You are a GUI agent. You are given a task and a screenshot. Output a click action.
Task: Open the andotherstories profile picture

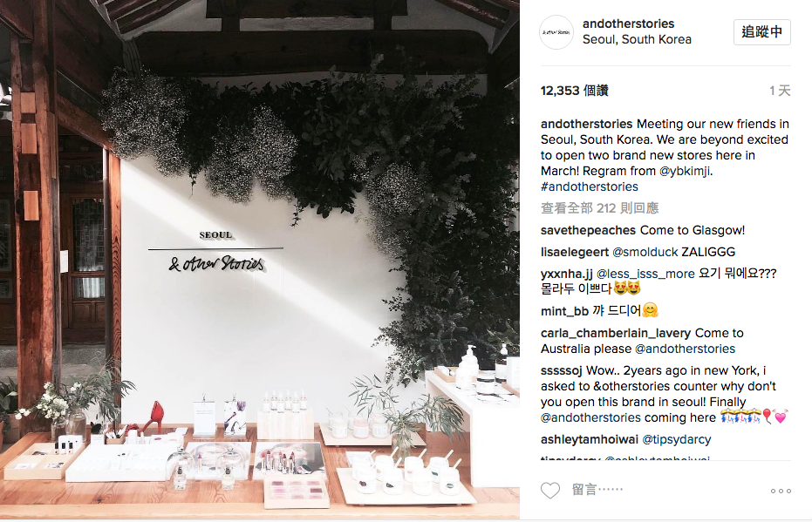556,32
